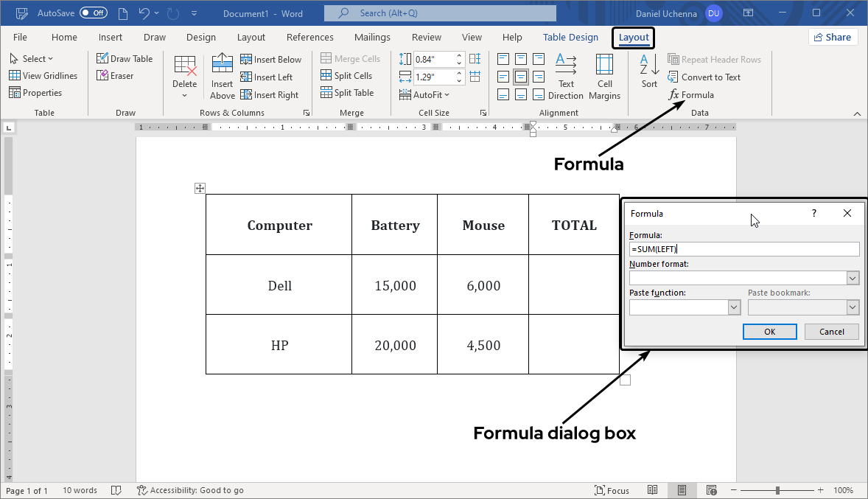Click Insert Right to add a column
868x499 pixels.
[271, 94]
